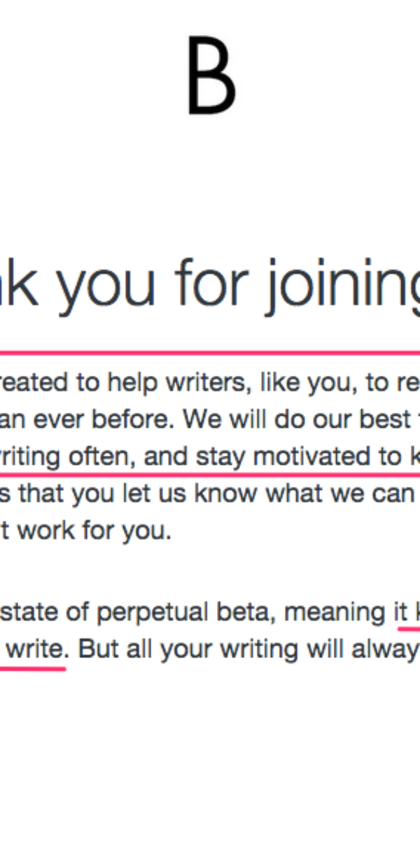Click the pink divider line under heading
The width and height of the screenshot is (420, 868).
tap(210, 353)
